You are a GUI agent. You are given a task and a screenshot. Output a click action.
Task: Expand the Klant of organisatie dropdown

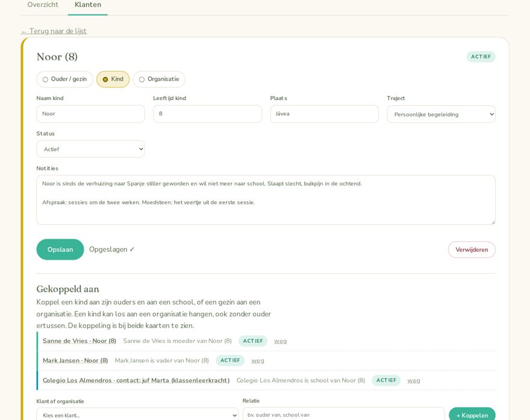(137, 415)
